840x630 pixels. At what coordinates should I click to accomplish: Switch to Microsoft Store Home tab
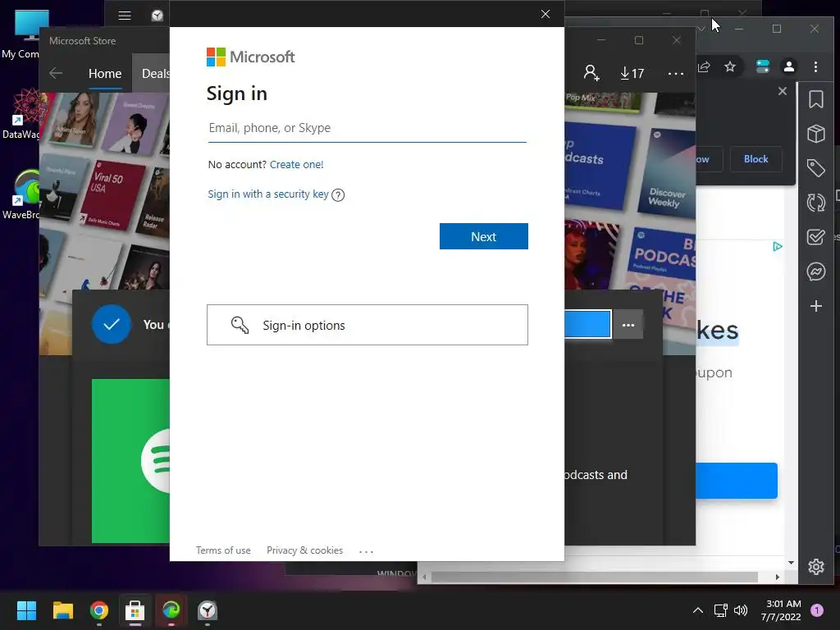point(105,73)
